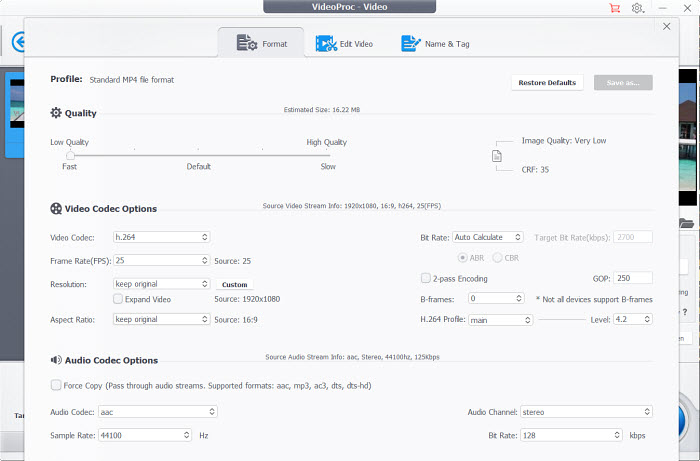Open settings gear in the title bar
The height and width of the screenshot is (461, 700).
click(x=637, y=8)
